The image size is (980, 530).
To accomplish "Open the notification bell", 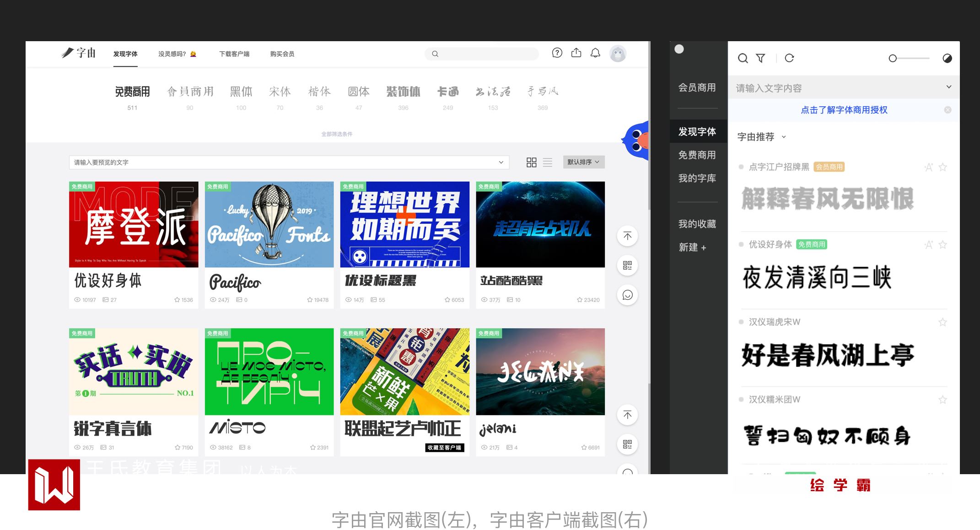I will [x=595, y=53].
